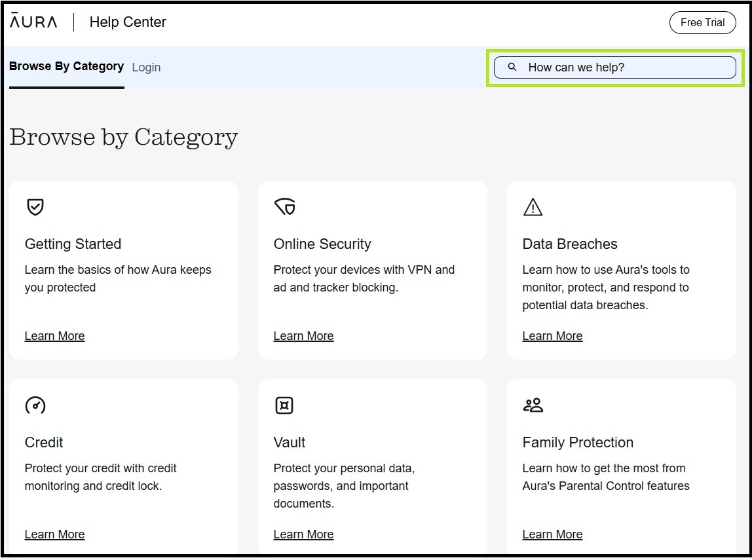Click the Vault safe icon

(284, 405)
